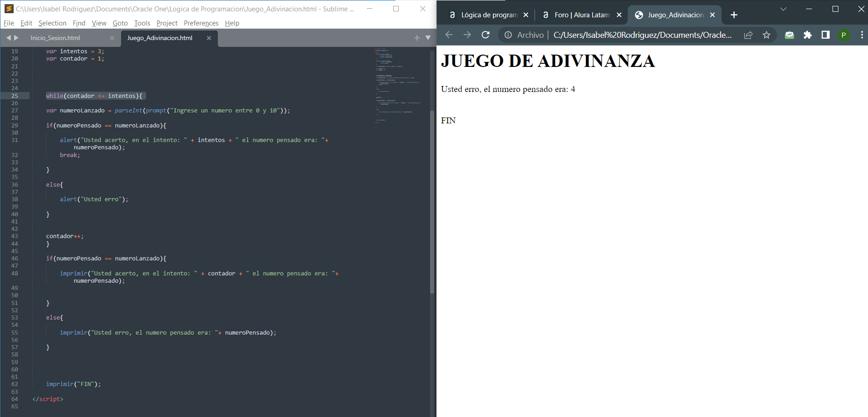Open the Tools menu
The width and height of the screenshot is (868, 417).
142,23
